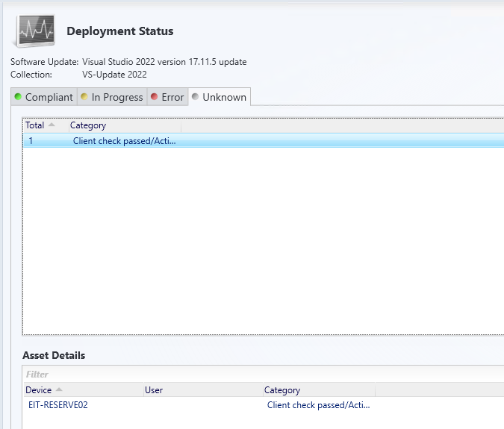Select the Unknown tab
The height and width of the screenshot is (429, 504).
coord(220,97)
